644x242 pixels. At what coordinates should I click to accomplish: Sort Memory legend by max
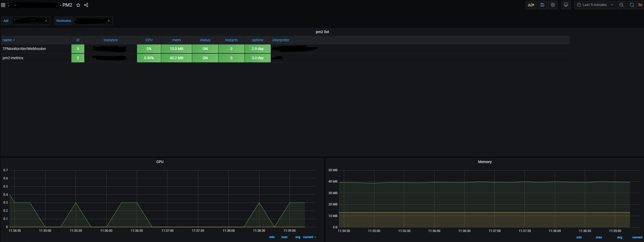click(599, 237)
